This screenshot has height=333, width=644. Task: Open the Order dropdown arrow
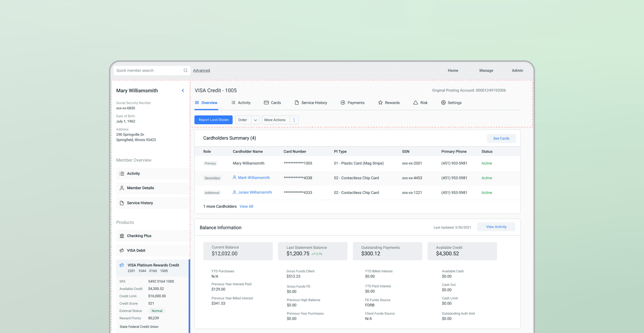[x=256, y=120]
